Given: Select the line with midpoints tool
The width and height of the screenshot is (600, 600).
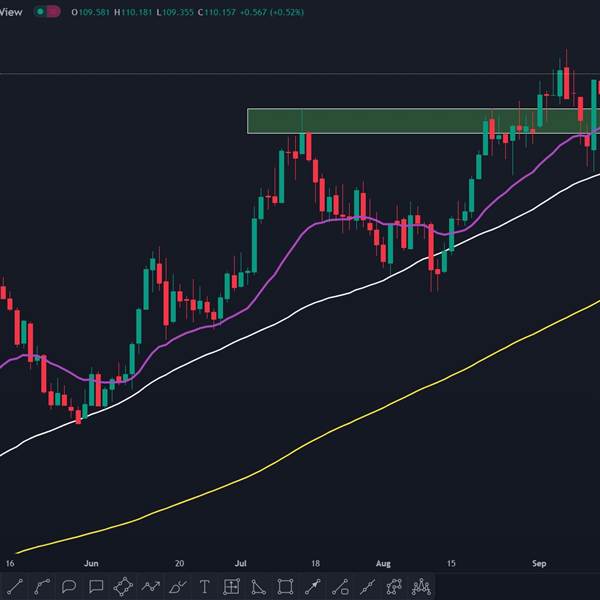Looking at the screenshot, I should (x=367, y=586).
